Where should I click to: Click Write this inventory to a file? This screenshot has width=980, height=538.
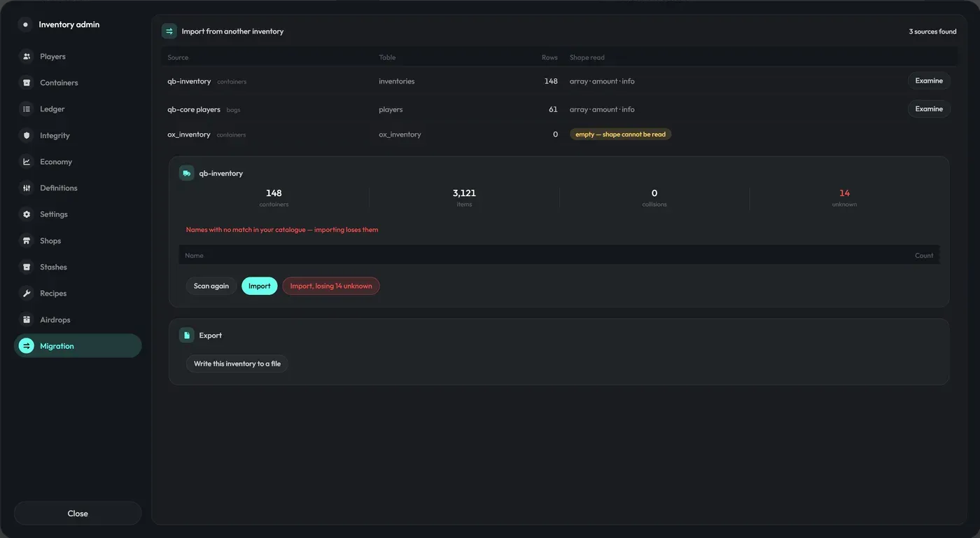coord(237,364)
